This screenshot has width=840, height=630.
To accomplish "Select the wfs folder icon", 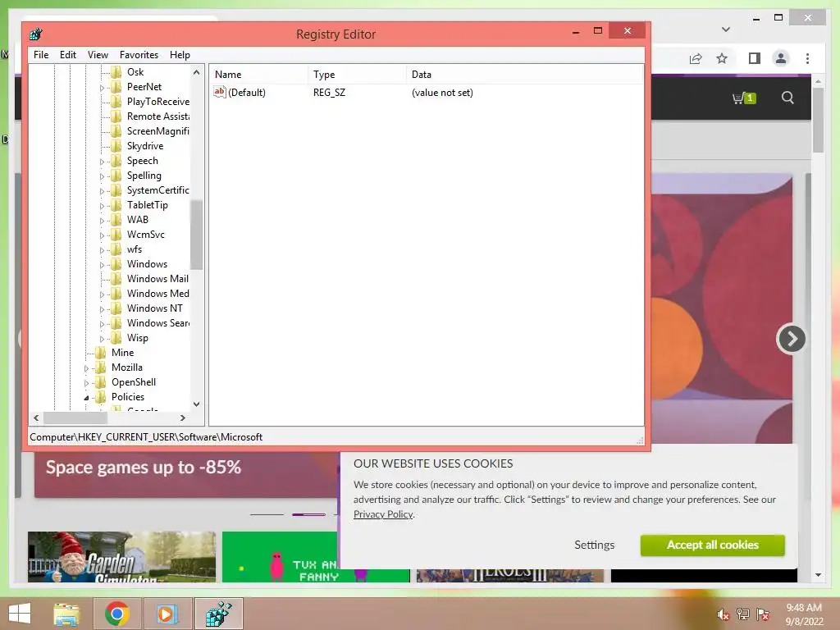I will pos(116,249).
